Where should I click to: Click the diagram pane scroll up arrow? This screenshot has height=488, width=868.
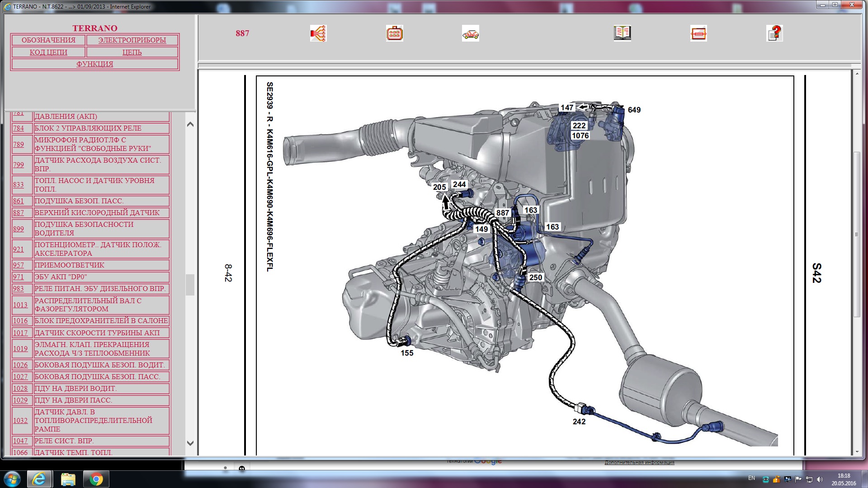[857, 74]
